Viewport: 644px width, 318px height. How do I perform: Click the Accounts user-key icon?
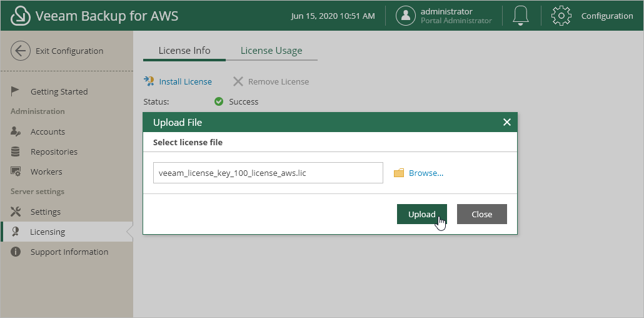[x=16, y=131]
